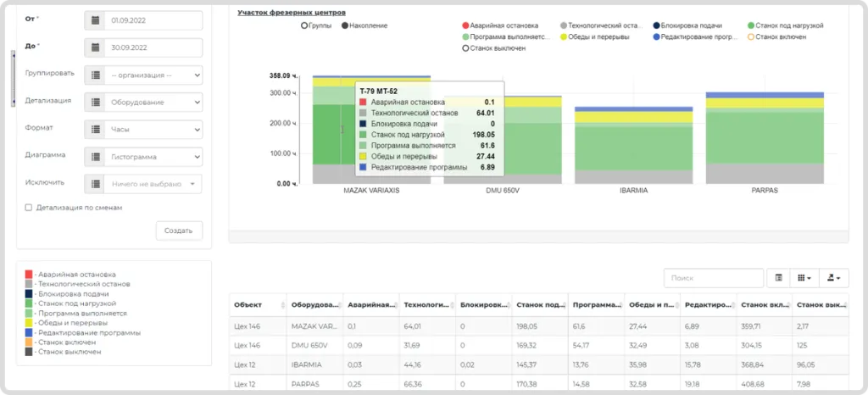Sort table by Блокировк... column header
Image resolution: width=868 pixels, height=395 pixels.
[484, 305]
